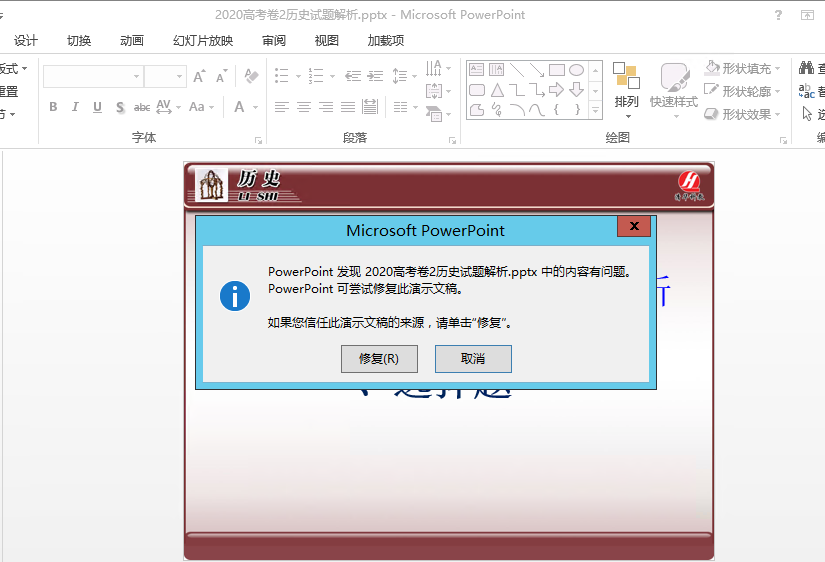The width and height of the screenshot is (825, 562).
Task: Open the 形状效果 shape effects menu
Action: pos(742,114)
